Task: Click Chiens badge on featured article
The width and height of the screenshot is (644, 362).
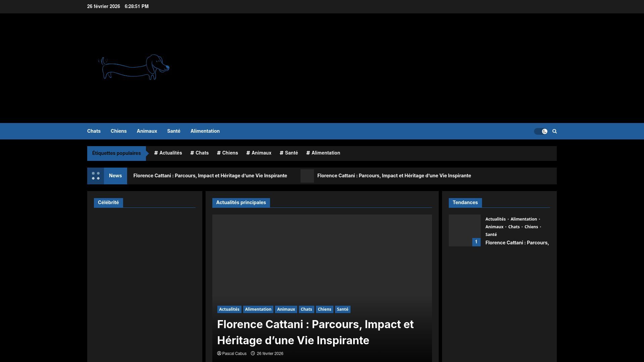Action: pyautogui.click(x=324, y=309)
